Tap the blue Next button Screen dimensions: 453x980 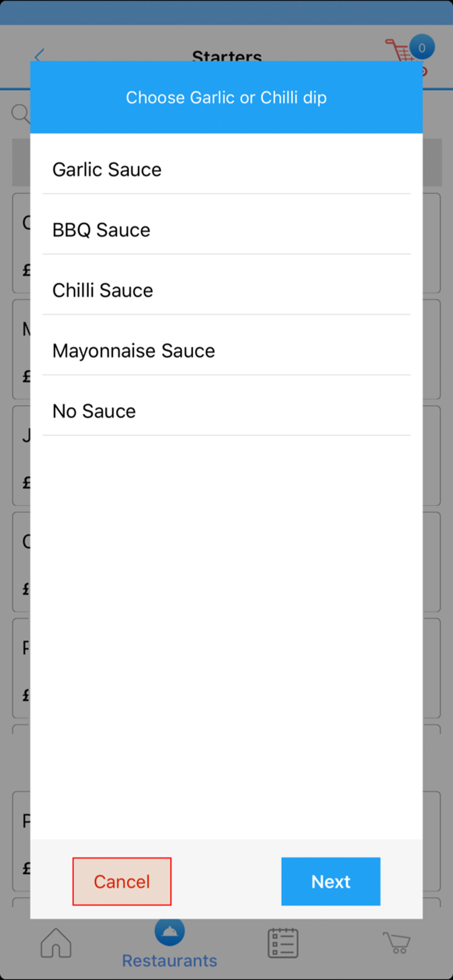tap(330, 882)
